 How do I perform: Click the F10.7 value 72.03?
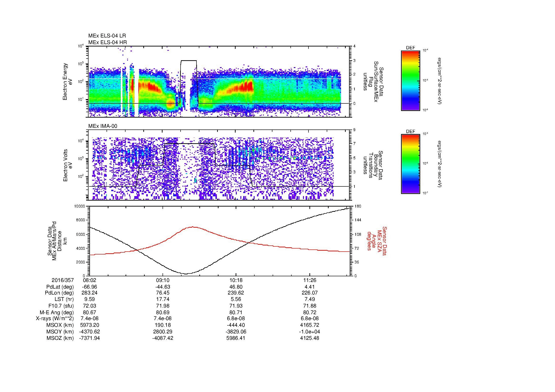(89, 306)
